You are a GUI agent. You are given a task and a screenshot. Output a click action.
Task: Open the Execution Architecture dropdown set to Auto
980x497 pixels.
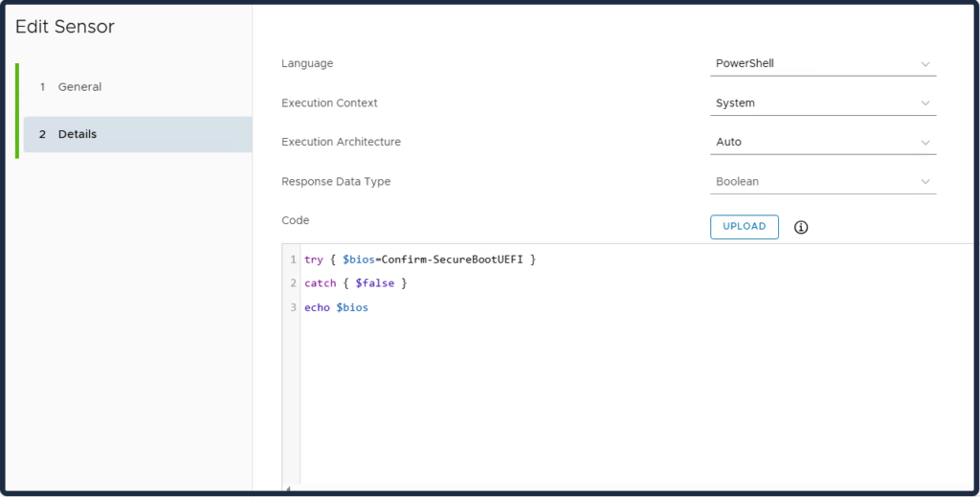823,143
